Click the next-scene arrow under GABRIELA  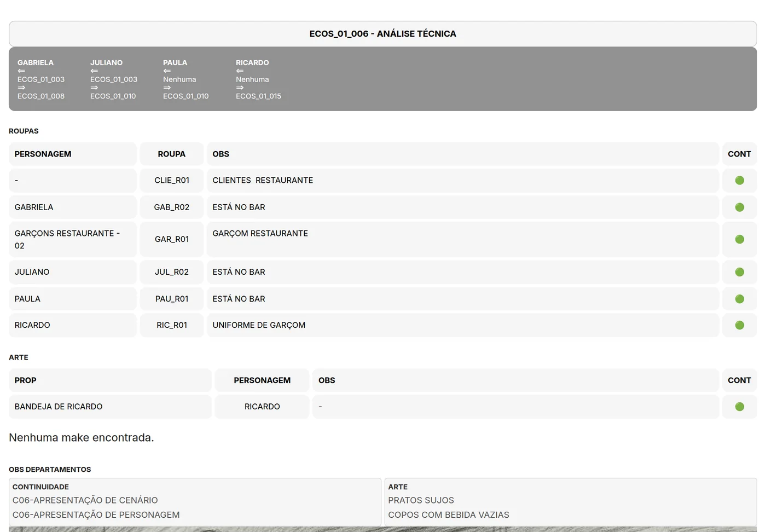[x=21, y=88]
